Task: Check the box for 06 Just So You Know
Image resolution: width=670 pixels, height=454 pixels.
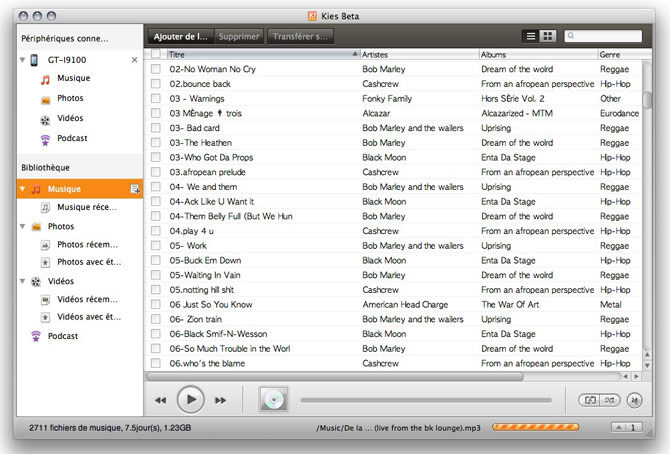Action: tap(156, 304)
